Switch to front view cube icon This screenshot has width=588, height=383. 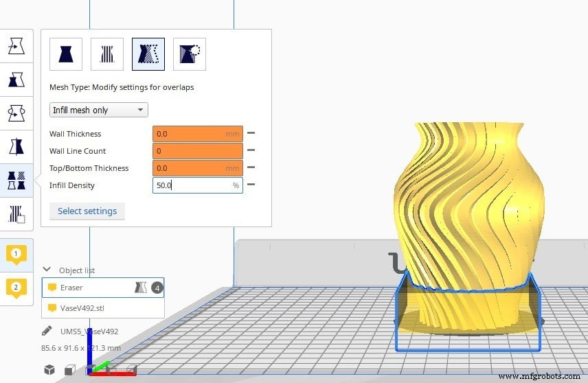coord(70,370)
